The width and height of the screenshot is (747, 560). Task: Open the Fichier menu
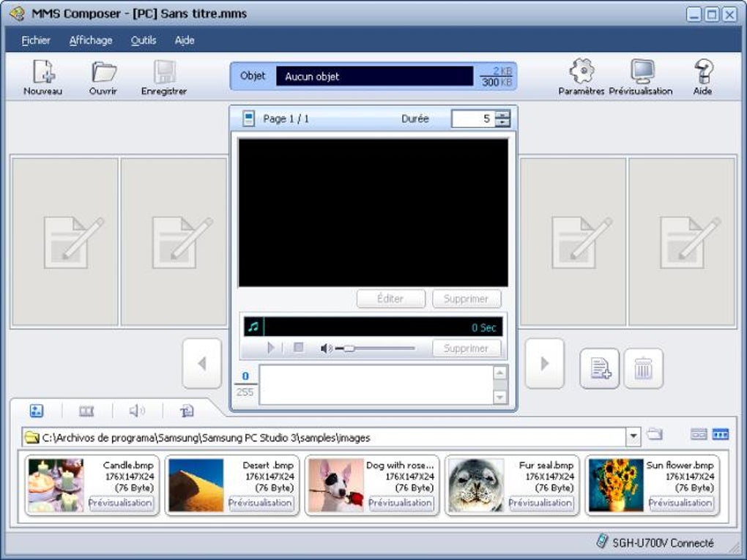pyautogui.click(x=36, y=40)
